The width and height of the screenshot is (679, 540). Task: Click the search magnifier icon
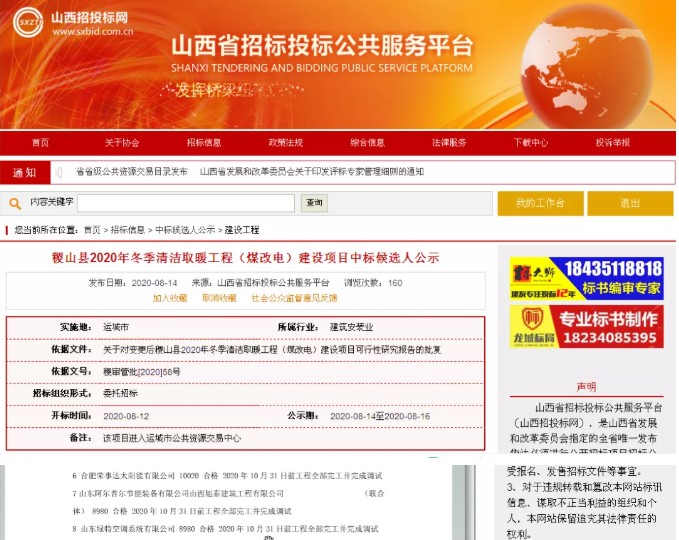tap(16, 203)
